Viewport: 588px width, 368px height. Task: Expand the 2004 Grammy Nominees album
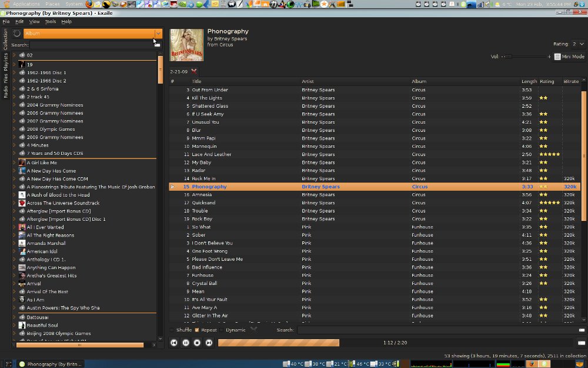(14, 105)
